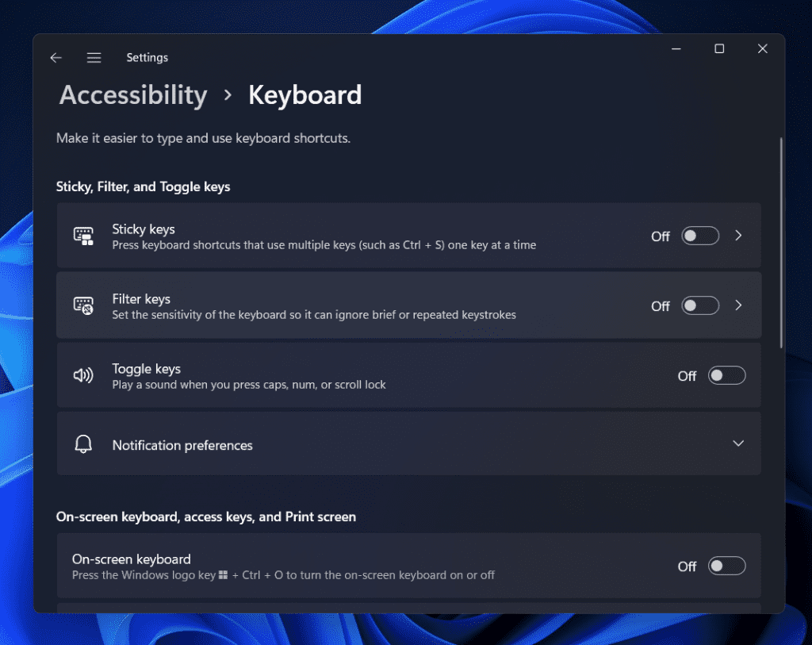Click Settings in the title bar
This screenshot has height=645, width=812.
pos(147,57)
